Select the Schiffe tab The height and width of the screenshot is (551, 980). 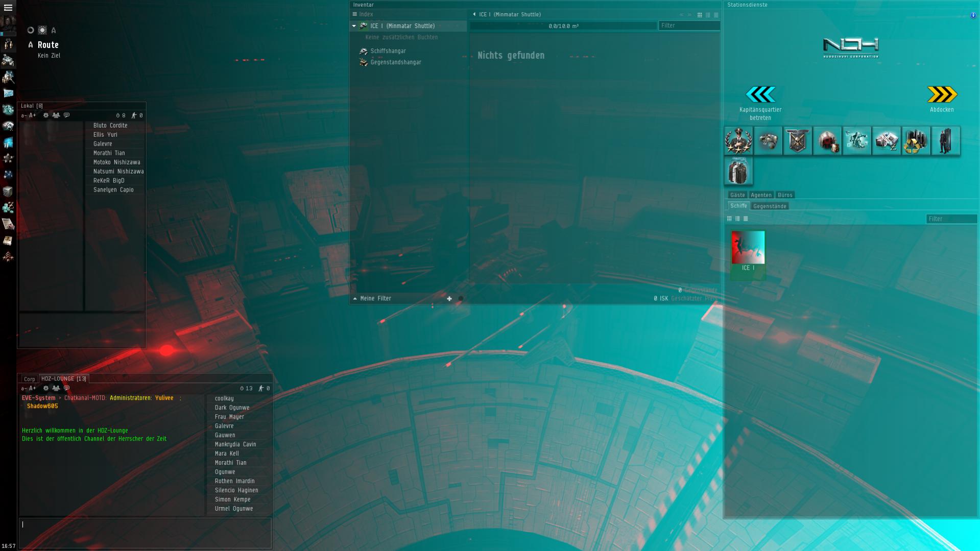738,206
